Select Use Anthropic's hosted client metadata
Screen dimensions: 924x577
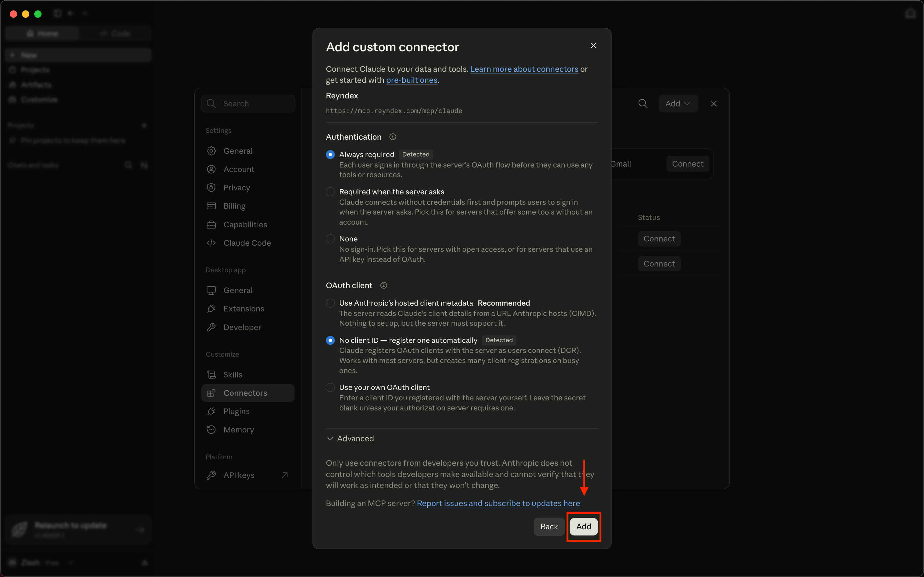pyautogui.click(x=330, y=303)
